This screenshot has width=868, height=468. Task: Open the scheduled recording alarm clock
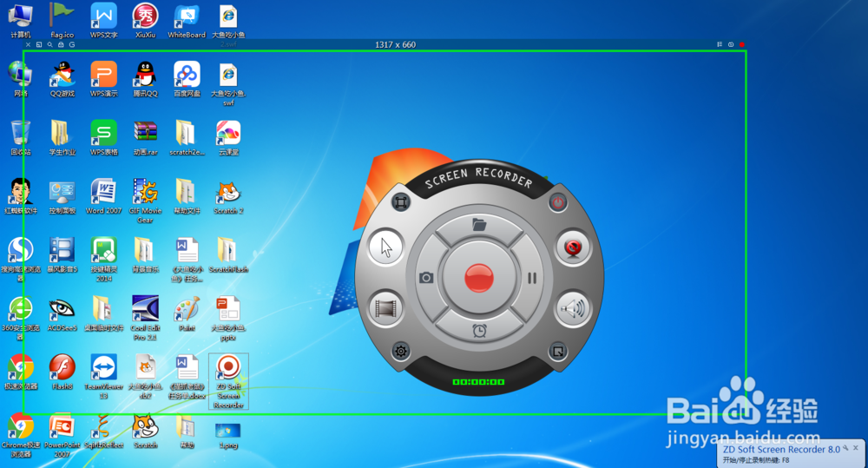pyautogui.click(x=479, y=331)
